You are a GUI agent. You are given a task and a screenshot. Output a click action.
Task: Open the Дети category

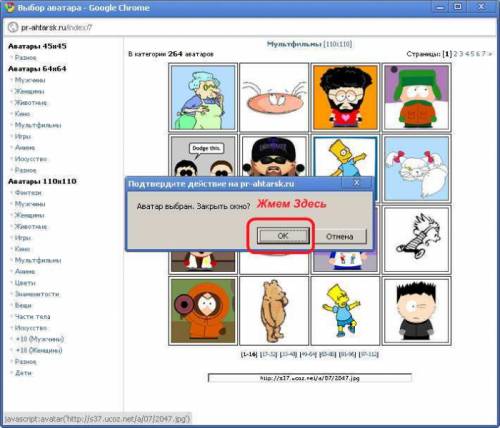click(x=23, y=373)
